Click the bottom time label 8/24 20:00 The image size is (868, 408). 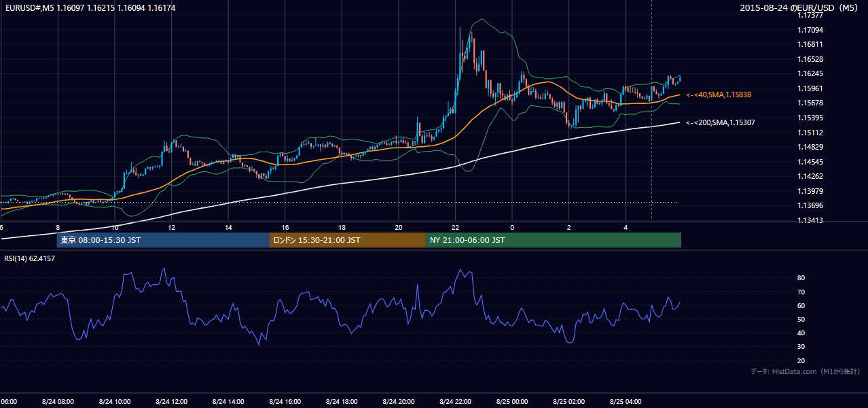[399, 402]
